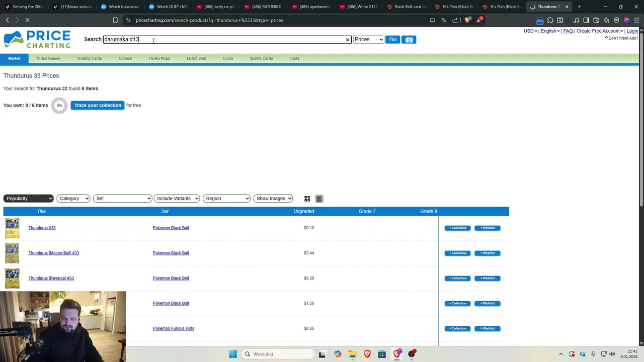644x362 pixels.
Task: Open the browser hamburger menu
Action: click(636, 20)
